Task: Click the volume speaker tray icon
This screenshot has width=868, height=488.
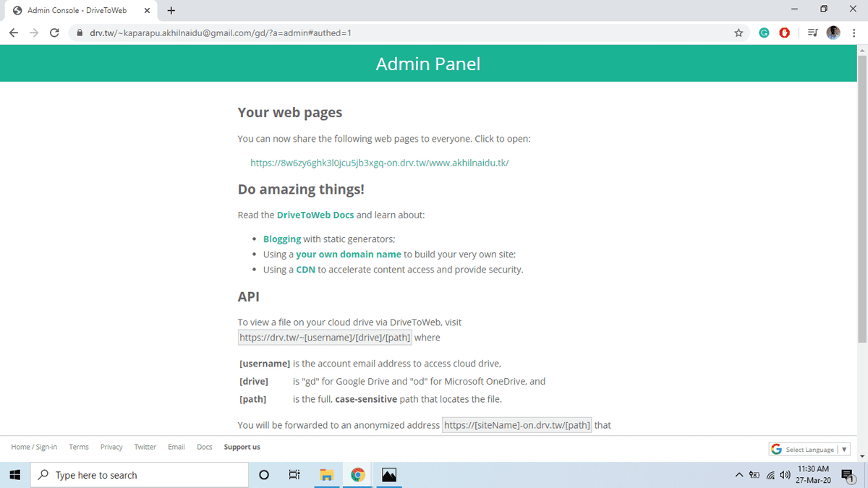Action: [785, 475]
